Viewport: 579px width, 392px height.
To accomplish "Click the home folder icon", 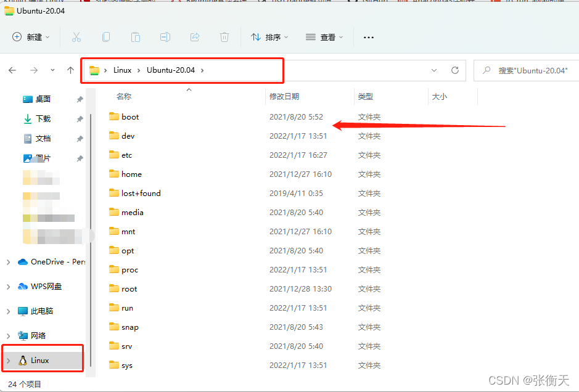I will 114,174.
